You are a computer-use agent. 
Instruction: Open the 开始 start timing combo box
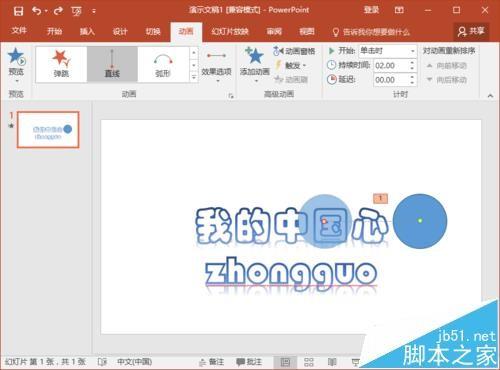click(388, 51)
